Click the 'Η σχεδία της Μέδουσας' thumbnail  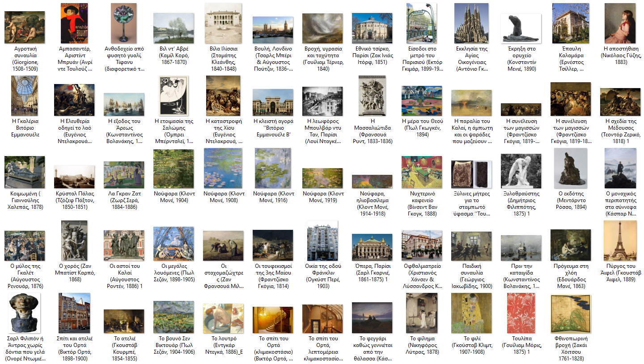(621, 102)
